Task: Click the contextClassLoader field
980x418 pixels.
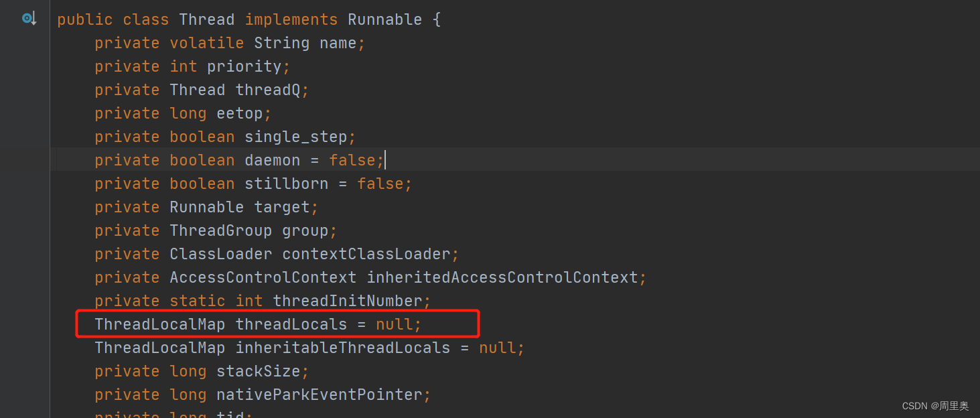Action: 366,254
